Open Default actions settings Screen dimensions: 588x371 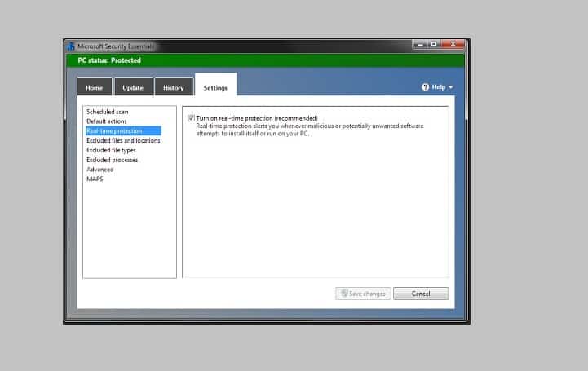[x=107, y=121]
